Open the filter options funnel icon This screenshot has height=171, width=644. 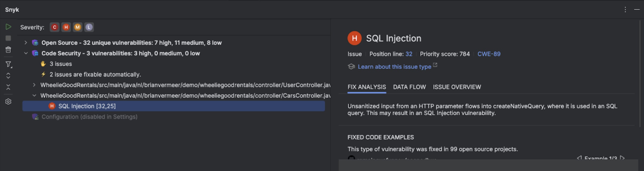click(9, 65)
